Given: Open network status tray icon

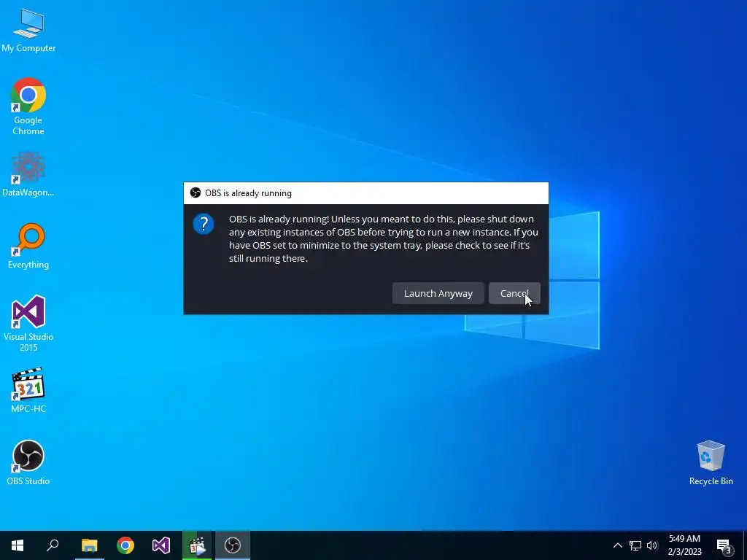Looking at the screenshot, I should click(x=635, y=545).
